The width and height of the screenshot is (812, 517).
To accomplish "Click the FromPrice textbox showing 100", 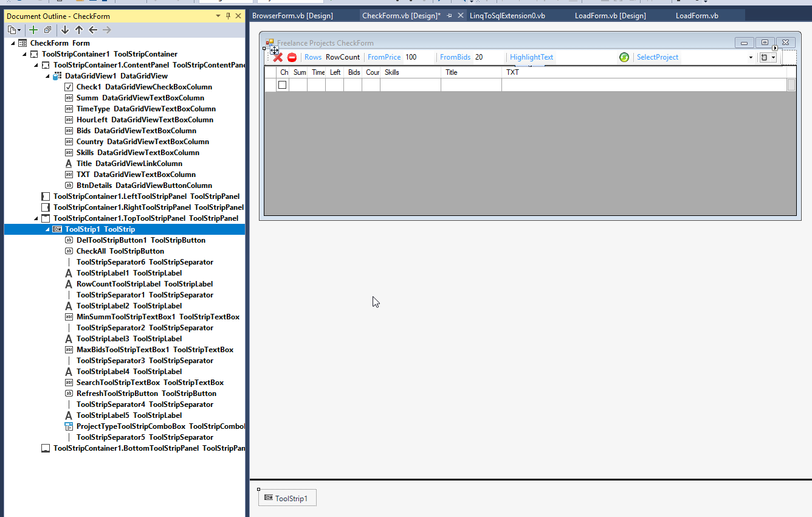I will point(419,57).
